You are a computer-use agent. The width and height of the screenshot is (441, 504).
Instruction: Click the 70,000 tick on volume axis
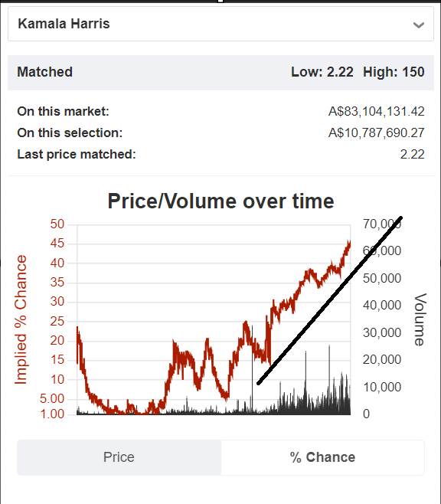pyautogui.click(x=382, y=224)
